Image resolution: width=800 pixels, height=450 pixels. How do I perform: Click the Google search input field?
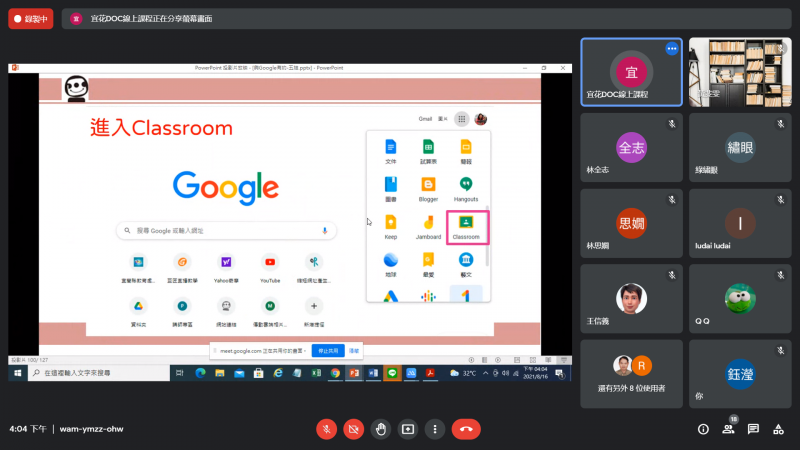point(226,231)
